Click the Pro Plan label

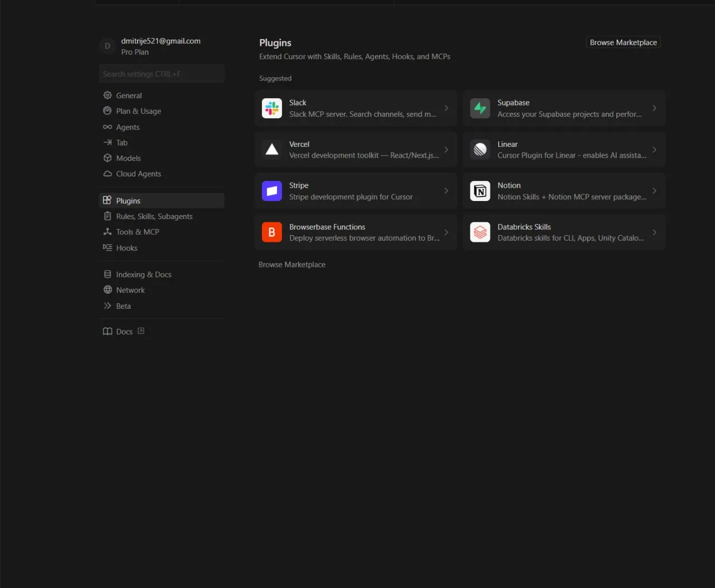pyautogui.click(x=135, y=52)
